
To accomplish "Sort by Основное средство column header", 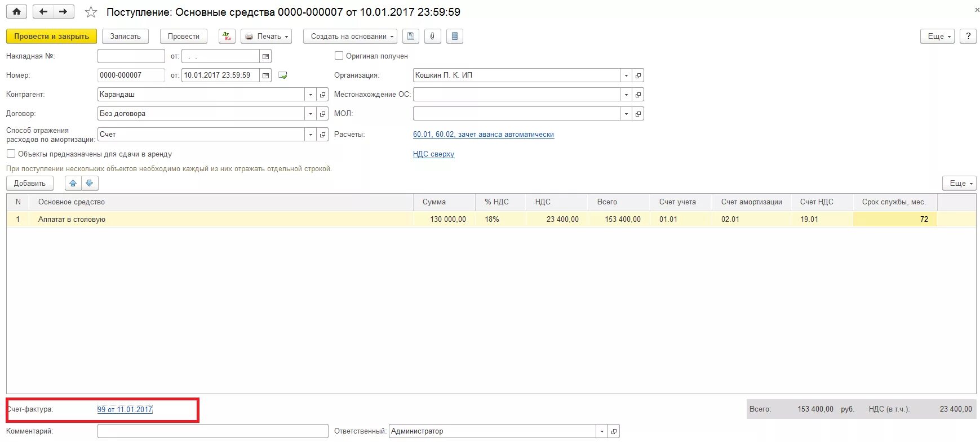I will click(x=221, y=202).
